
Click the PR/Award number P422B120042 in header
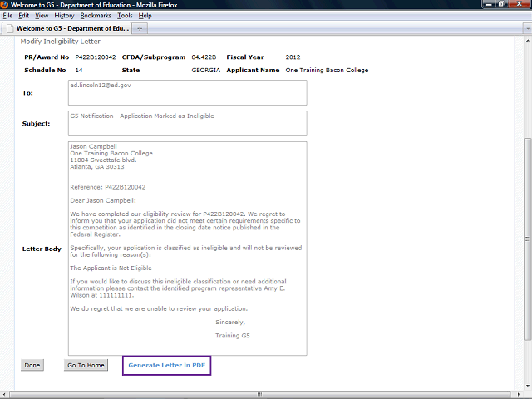pyautogui.click(x=96, y=57)
